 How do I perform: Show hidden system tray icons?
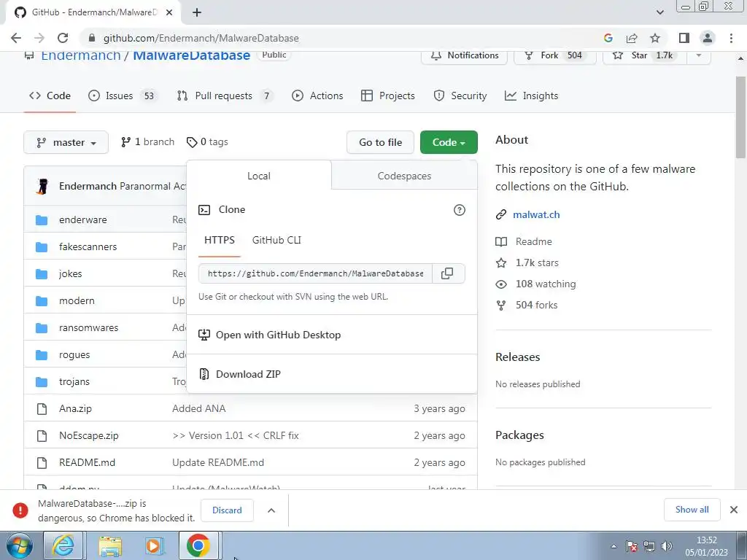click(x=614, y=546)
